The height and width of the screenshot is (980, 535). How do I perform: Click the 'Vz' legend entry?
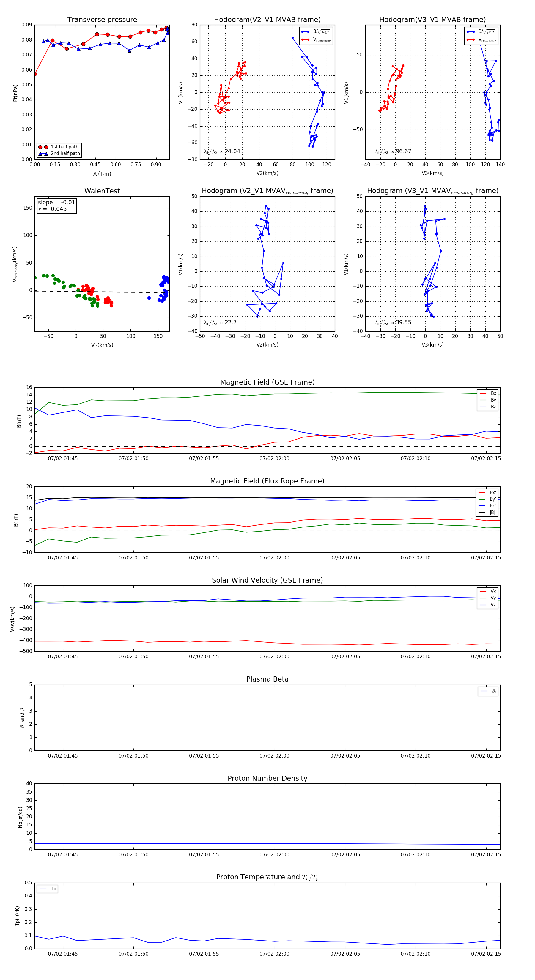pyautogui.click(x=488, y=605)
